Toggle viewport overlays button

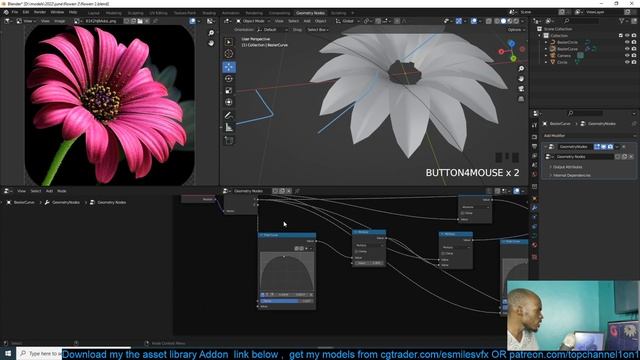474,21
